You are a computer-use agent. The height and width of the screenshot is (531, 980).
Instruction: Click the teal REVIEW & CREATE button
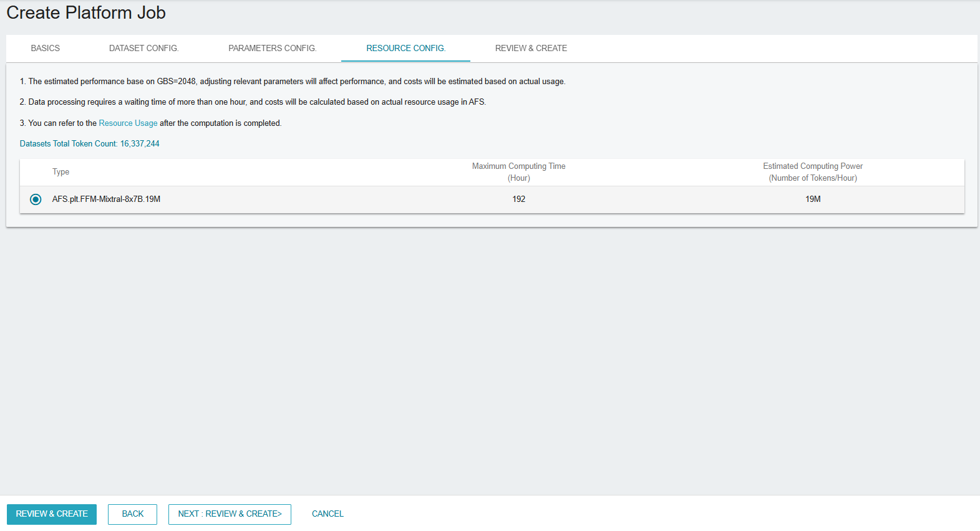tap(52, 514)
